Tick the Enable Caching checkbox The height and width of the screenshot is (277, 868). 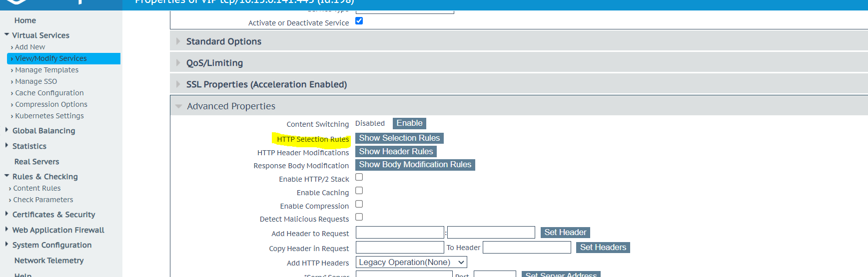click(359, 191)
